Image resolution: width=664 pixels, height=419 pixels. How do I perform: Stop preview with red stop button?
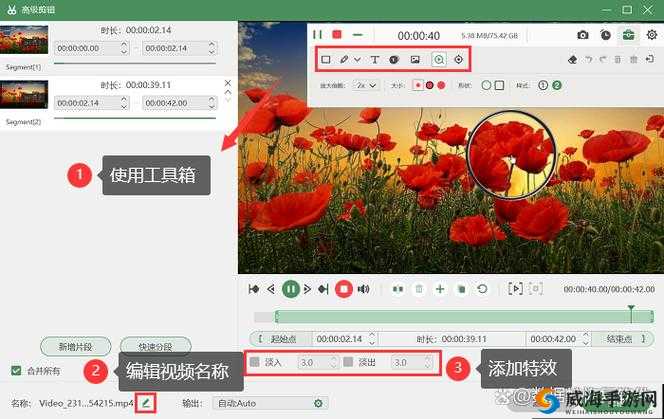pyautogui.click(x=343, y=289)
